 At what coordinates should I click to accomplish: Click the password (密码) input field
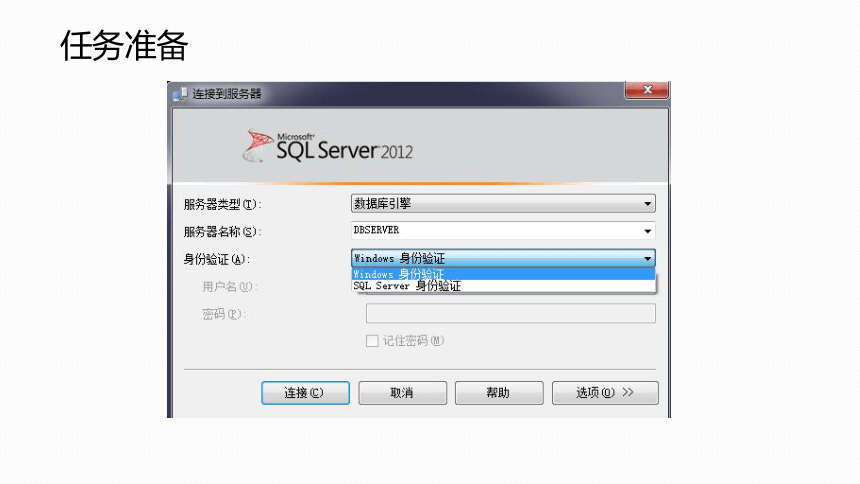(x=511, y=313)
